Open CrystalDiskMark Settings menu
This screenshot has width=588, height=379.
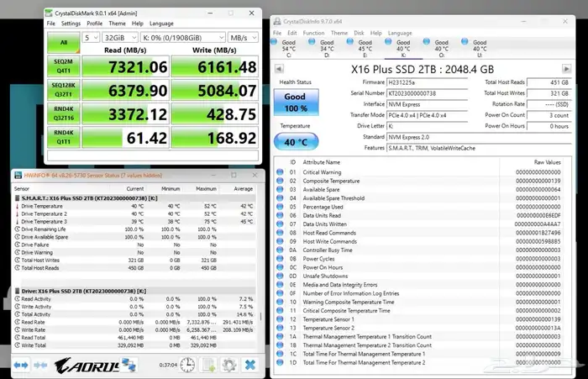point(71,24)
